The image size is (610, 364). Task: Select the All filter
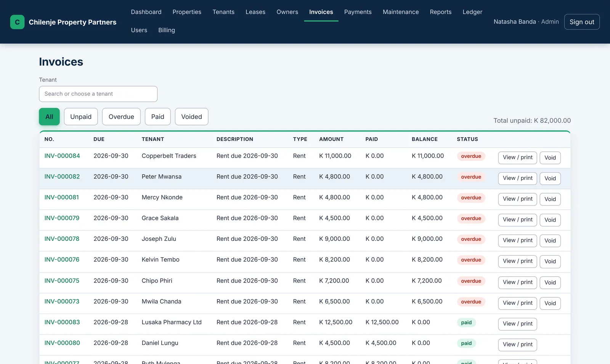pos(49,117)
